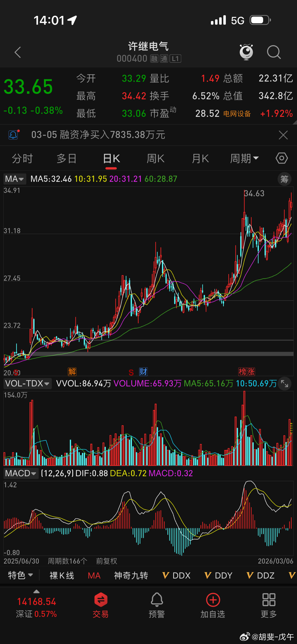The height and width of the screenshot is (644, 297).
Task: Select the DDY indicator option
Action: 219,576
